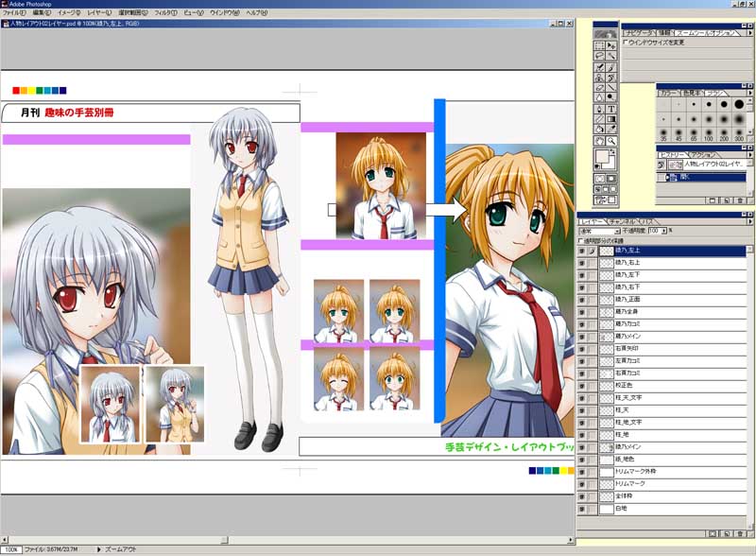This screenshot has height=556, width=756.
Task: Switch to the カラー tab
Action: [x=668, y=92]
